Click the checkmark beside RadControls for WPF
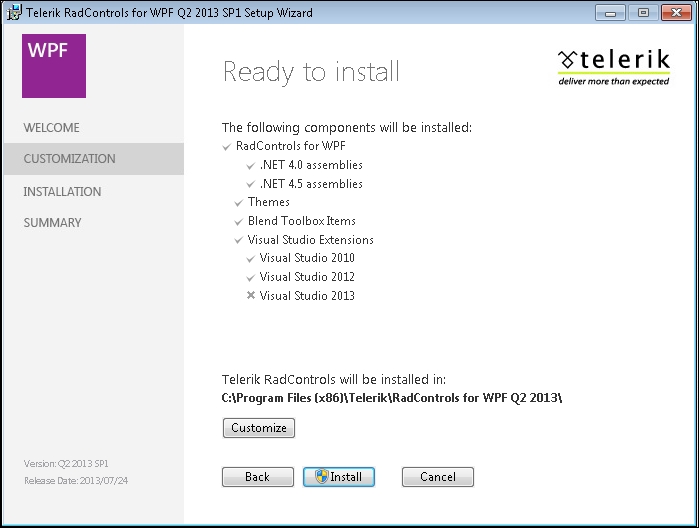This screenshot has height=528, width=699. pos(226,147)
